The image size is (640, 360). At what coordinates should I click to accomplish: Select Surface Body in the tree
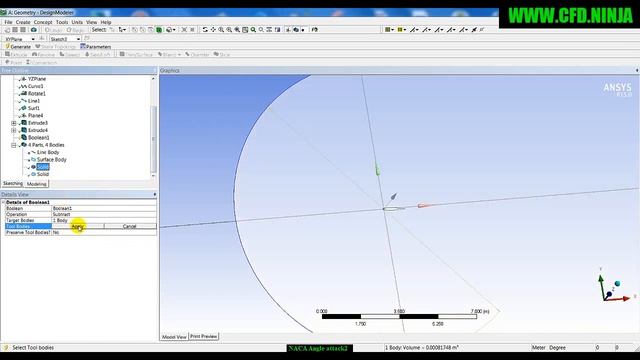pyautogui.click(x=51, y=160)
